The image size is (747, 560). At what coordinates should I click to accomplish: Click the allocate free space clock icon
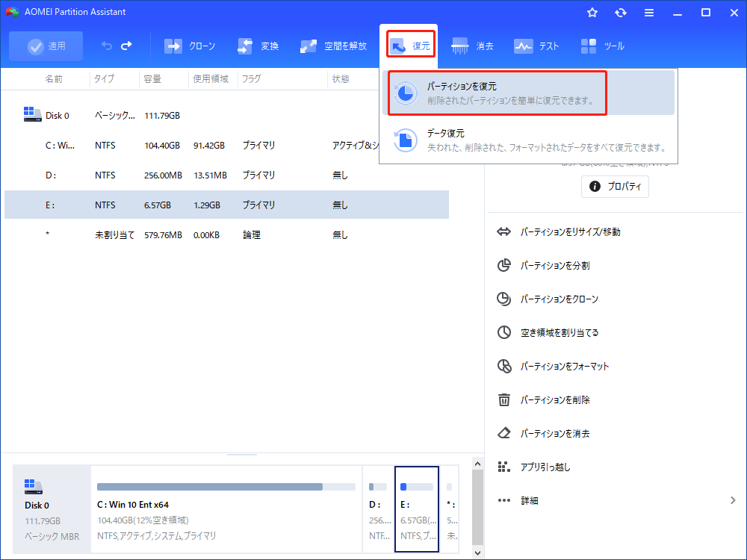[504, 332]
